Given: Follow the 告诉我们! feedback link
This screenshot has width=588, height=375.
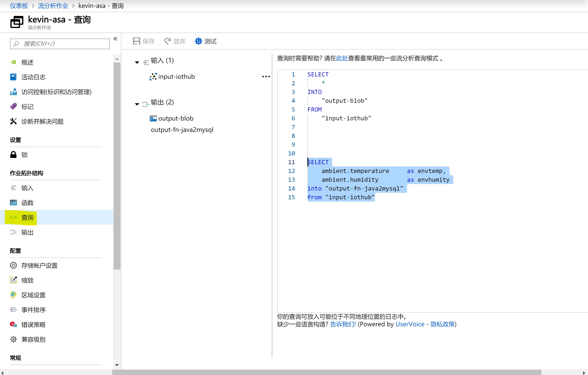Looking at the screenshot, I should [343, 324].
